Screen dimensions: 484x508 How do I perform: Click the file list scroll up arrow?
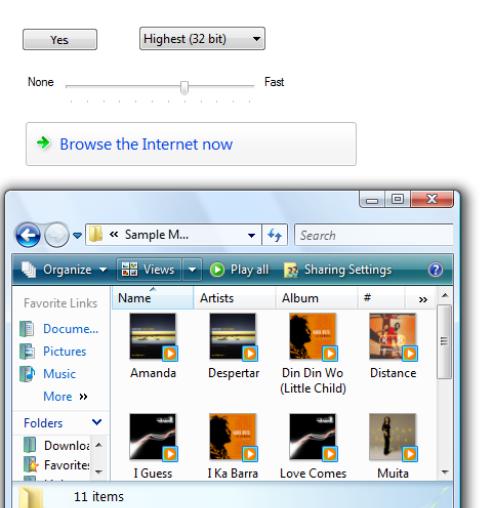(445, 296)
